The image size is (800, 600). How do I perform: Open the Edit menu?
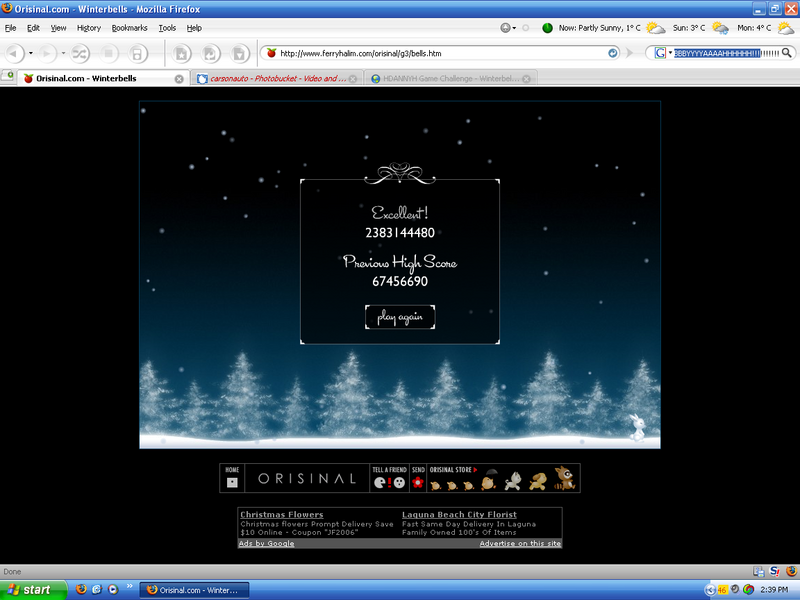click(x=33, y=28)
